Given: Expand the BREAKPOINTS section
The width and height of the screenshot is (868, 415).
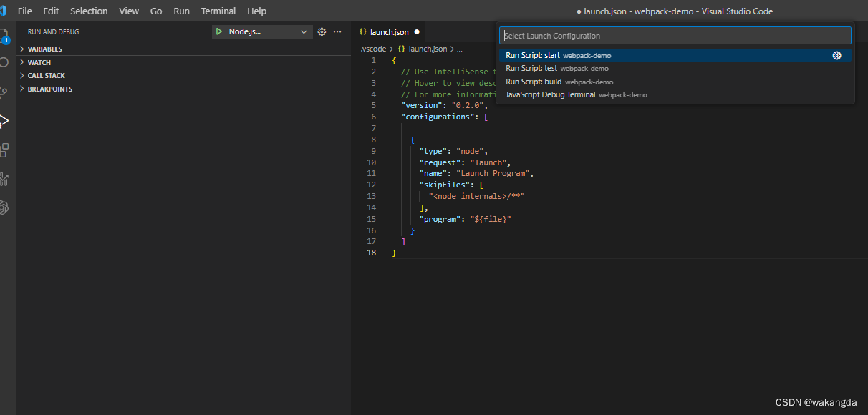Looking at the screenshot, I should [49, 89].
